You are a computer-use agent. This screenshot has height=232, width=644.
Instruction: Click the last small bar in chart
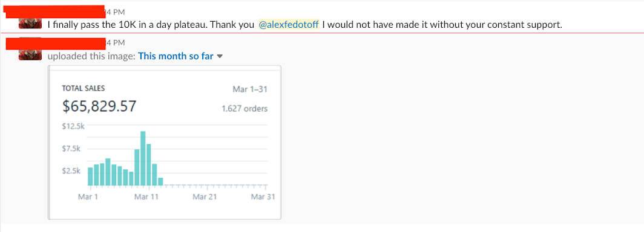[160, 182]
